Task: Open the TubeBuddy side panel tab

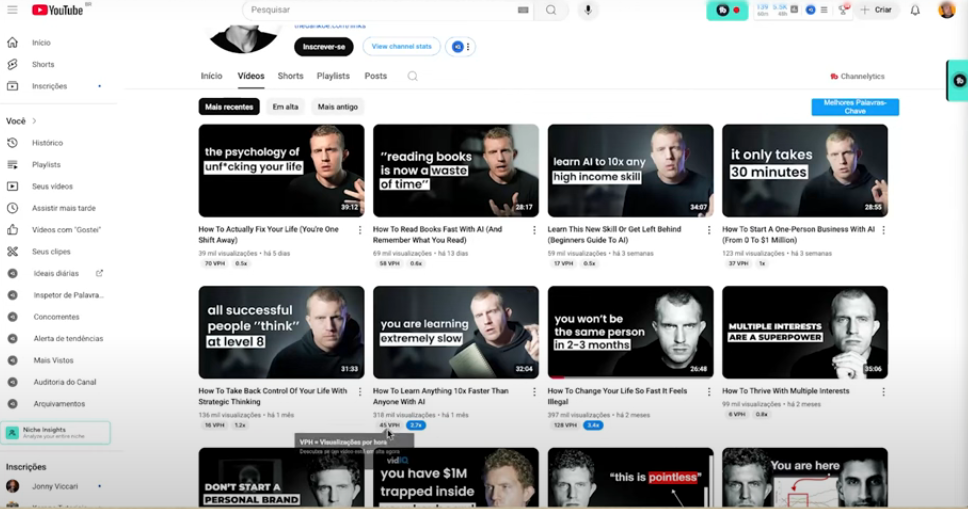Action: coord(958,80)
